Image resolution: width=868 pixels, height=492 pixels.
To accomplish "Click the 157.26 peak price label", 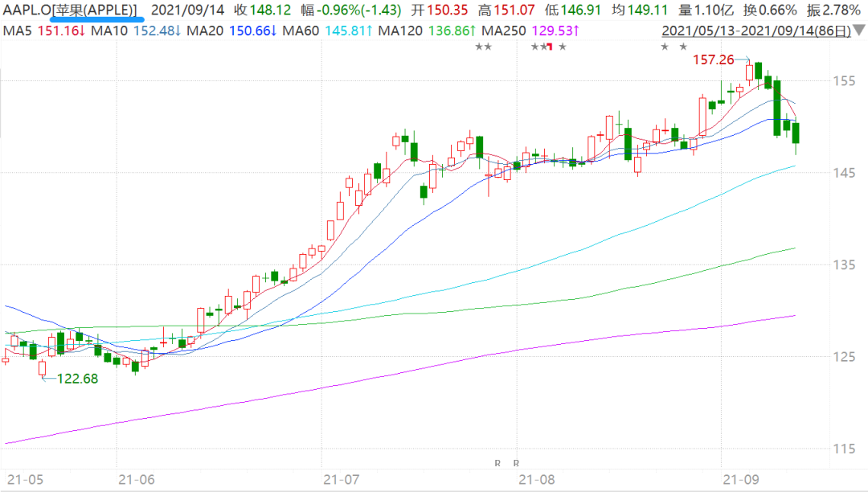I will tap(713, 59).
